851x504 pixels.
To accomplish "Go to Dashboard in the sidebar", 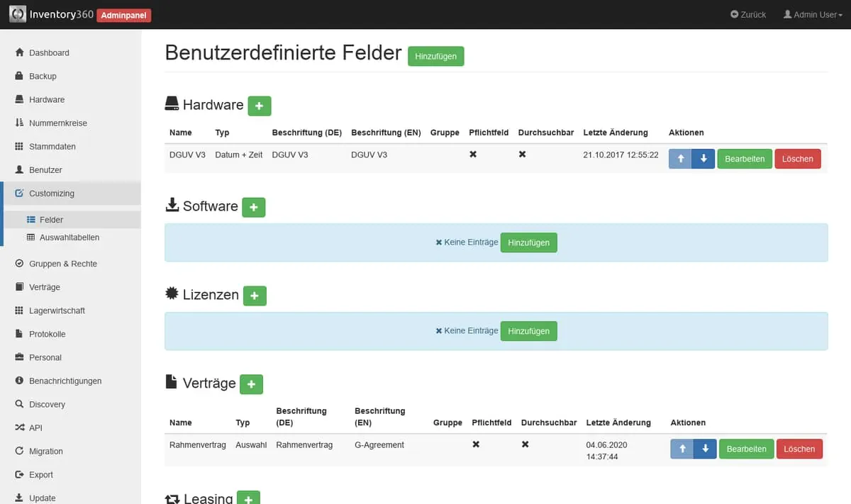I will pyautogui.click(x=49, y=52).
